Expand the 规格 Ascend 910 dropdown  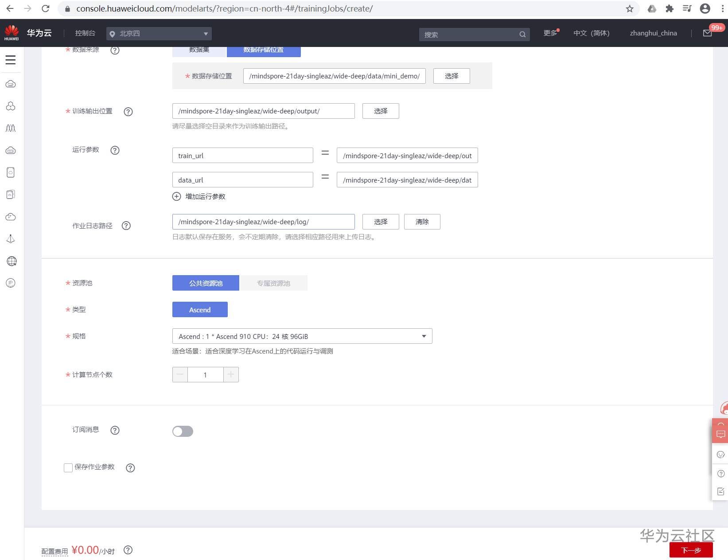[302, 336]
